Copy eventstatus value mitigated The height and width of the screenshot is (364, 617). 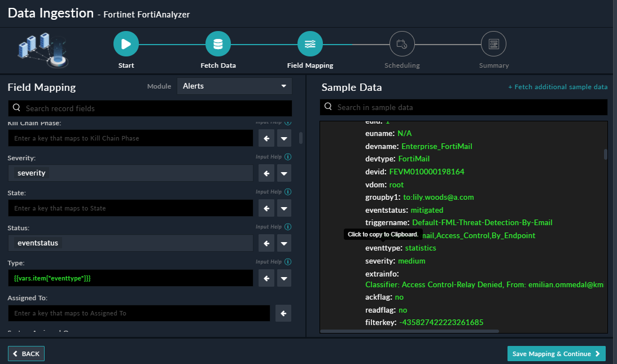tap(427, 210)
